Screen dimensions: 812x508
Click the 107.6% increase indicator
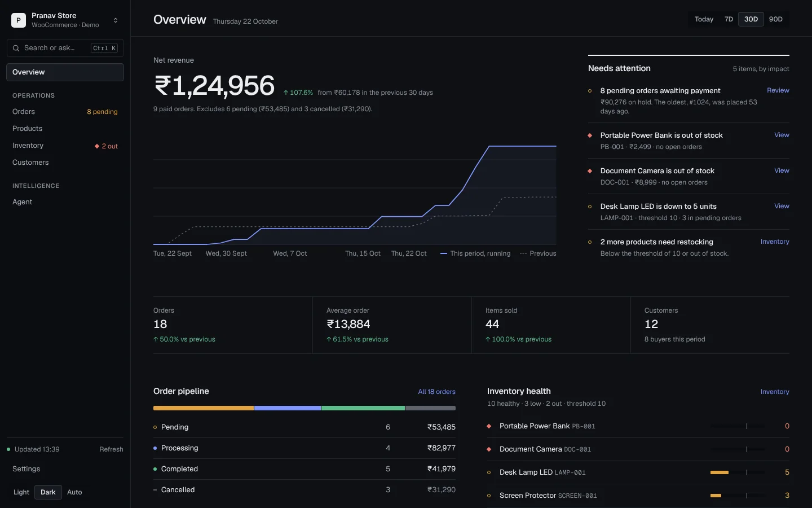[x=298, y=93]
